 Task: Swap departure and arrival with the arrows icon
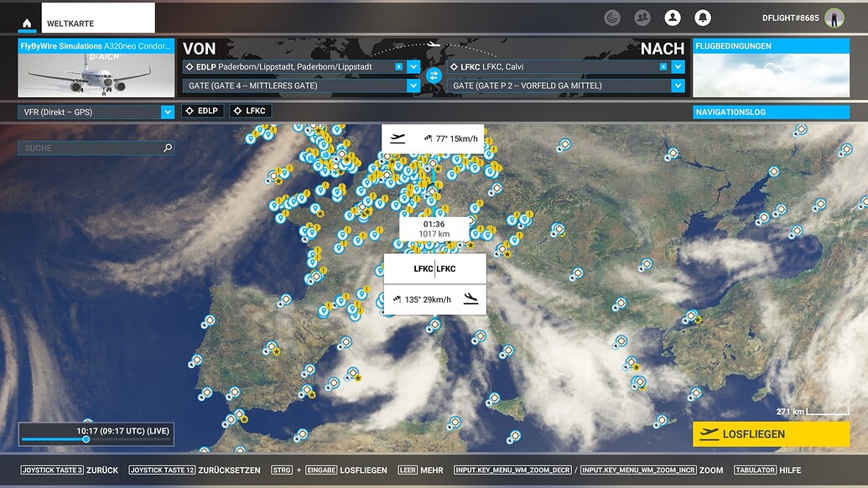click(434, 75)
